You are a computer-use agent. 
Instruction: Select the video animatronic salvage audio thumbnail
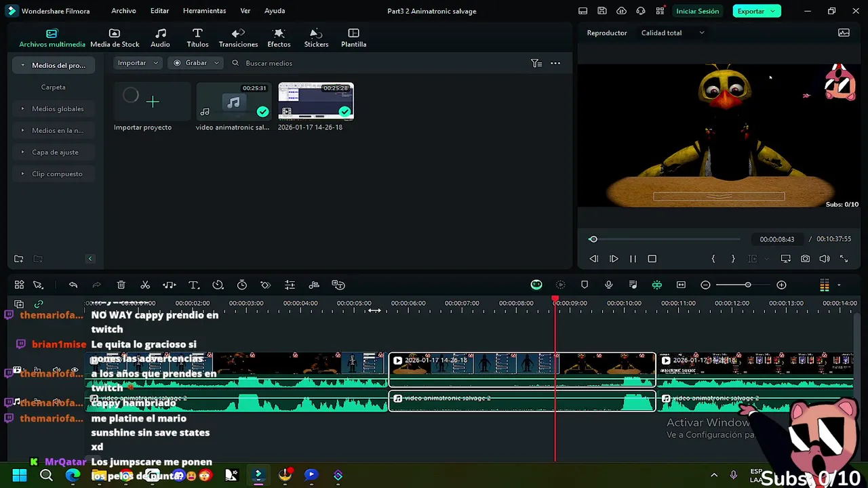(233, 102)
